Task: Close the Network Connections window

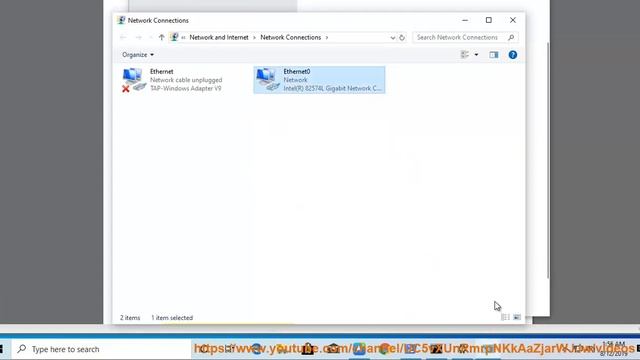Action: pos(513,20)
